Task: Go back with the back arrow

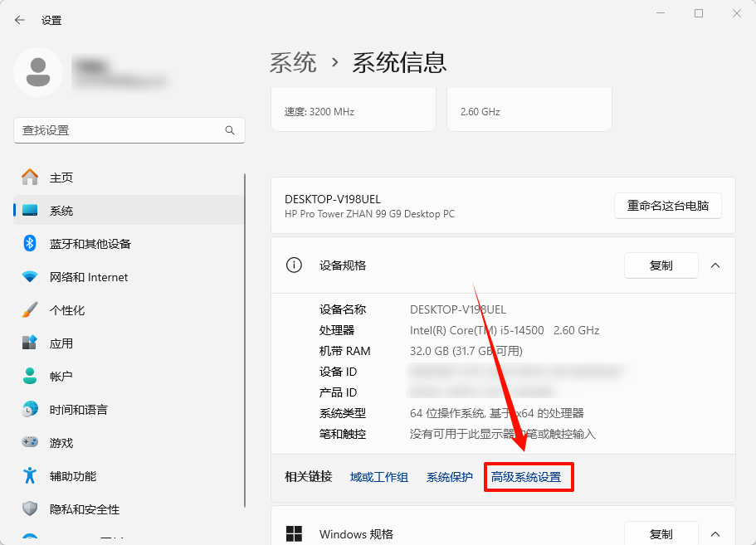Action: 20,20
